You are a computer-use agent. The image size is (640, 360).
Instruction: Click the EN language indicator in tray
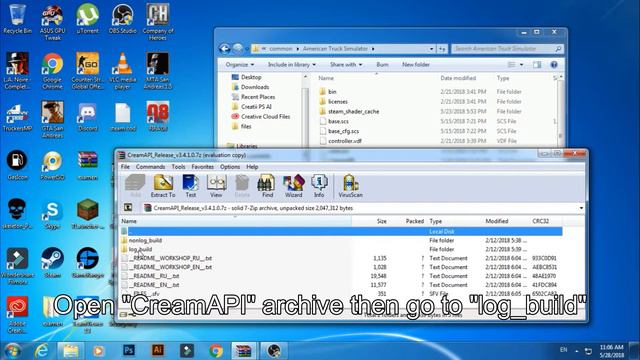tap(564, 350)
